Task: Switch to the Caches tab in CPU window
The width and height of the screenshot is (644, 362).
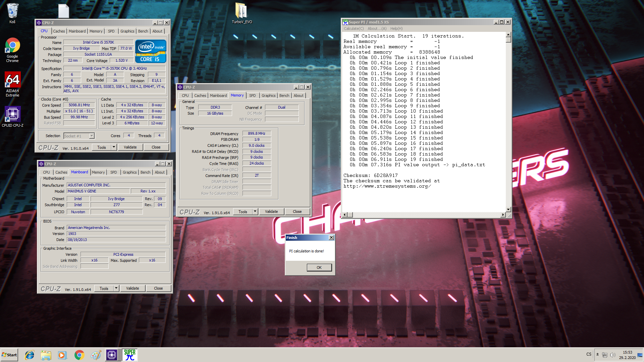Action: [x=59, y=31]
